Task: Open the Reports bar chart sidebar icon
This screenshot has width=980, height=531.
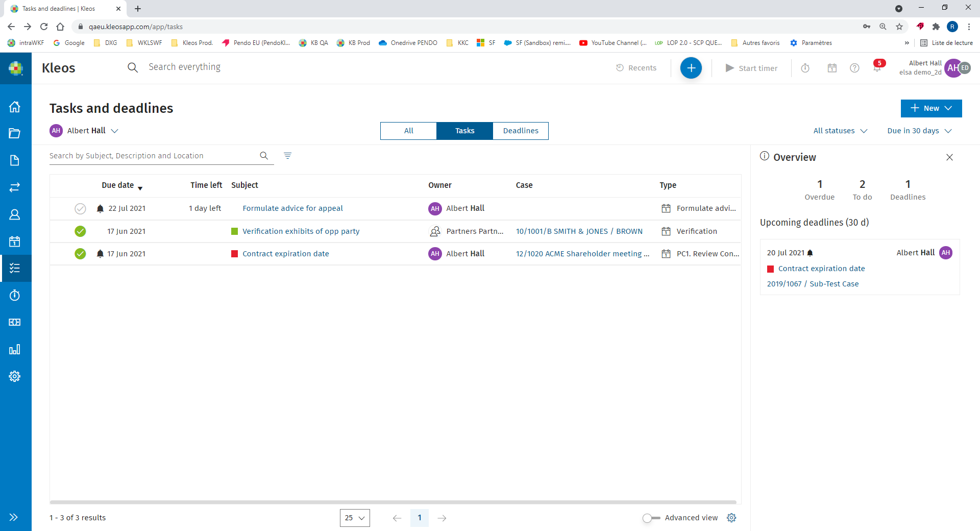Action: [x=15, y=349]
